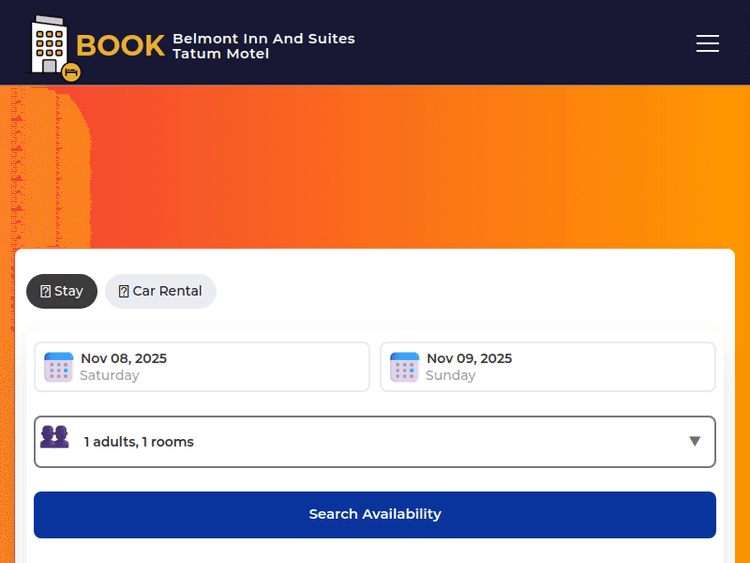Screen dimensions: 750x563
Task: Click the check-in calendar icon
Action: (59, 367)
